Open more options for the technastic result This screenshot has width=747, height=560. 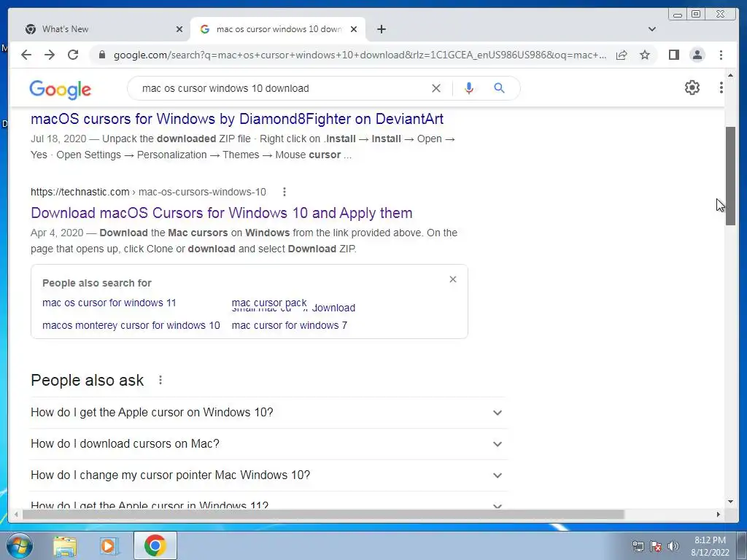pos(285,192)
